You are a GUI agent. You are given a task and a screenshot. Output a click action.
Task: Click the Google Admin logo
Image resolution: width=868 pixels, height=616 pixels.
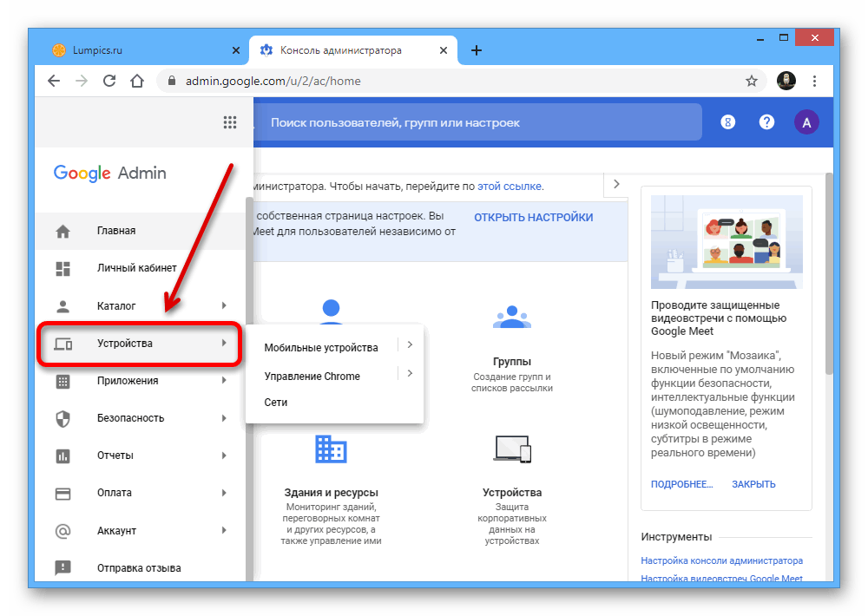109,174
